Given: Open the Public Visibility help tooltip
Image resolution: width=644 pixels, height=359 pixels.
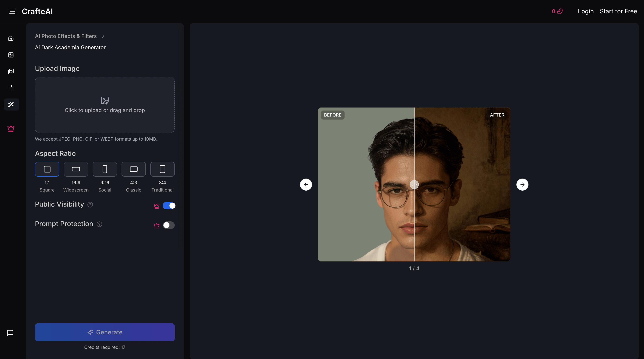Looking at the screenshot, I should coord(90,205).
